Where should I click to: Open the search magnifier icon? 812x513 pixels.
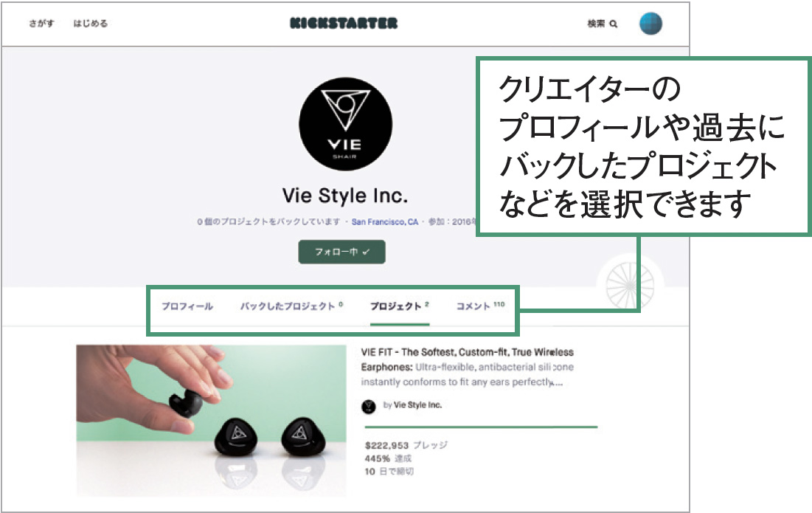pos(614,24)
